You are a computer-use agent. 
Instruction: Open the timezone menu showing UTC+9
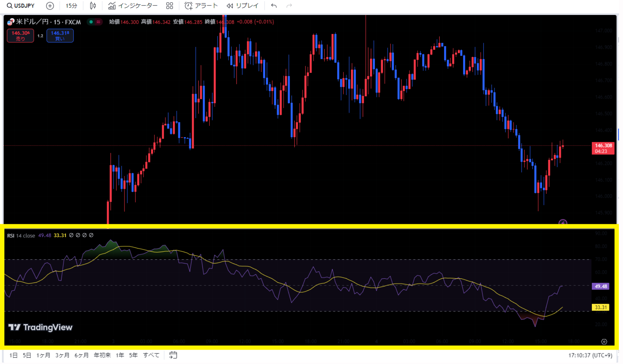coord(590,355)
